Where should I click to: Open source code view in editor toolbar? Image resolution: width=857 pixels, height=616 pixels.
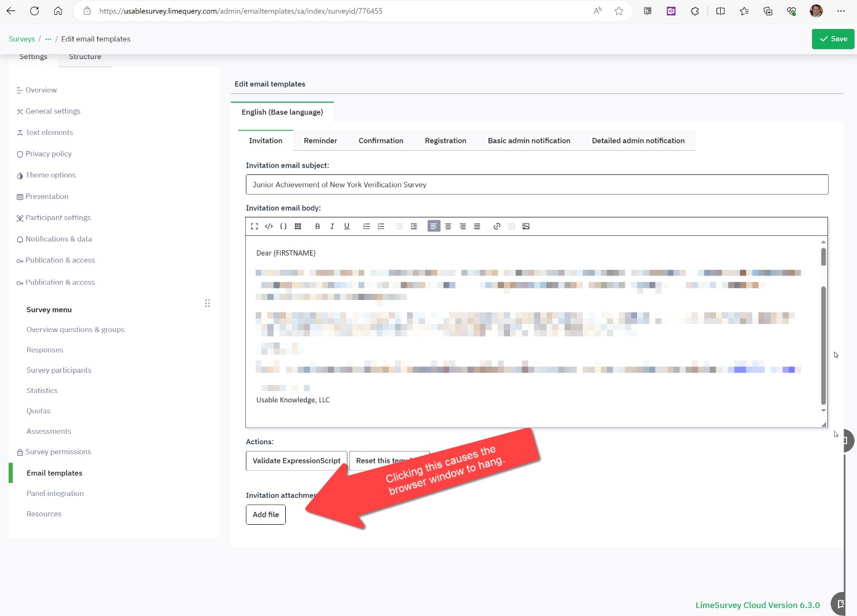(x=269, y=226)
